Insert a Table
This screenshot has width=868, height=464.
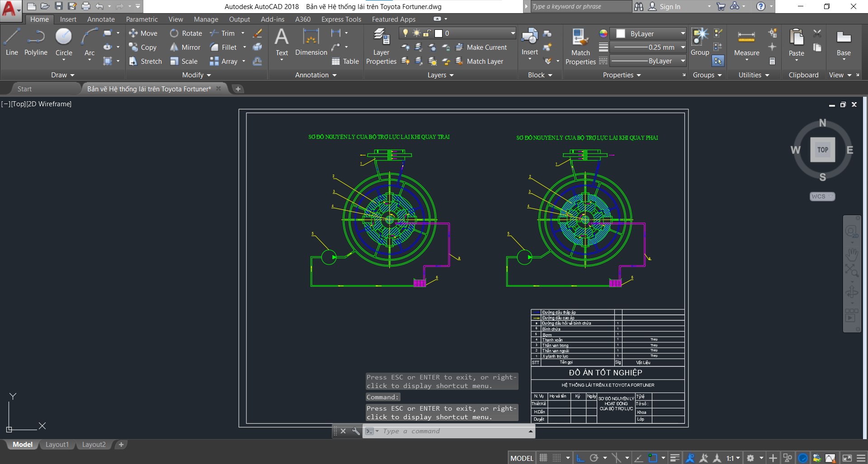(345, 61)
